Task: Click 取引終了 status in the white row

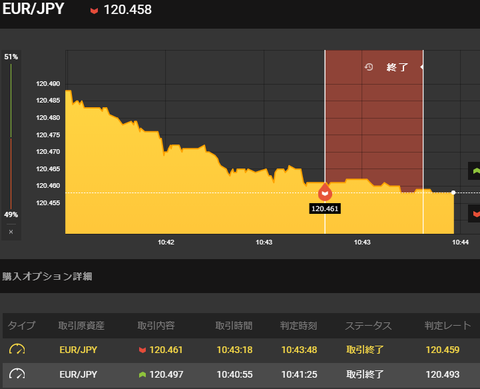Action: 365,374
